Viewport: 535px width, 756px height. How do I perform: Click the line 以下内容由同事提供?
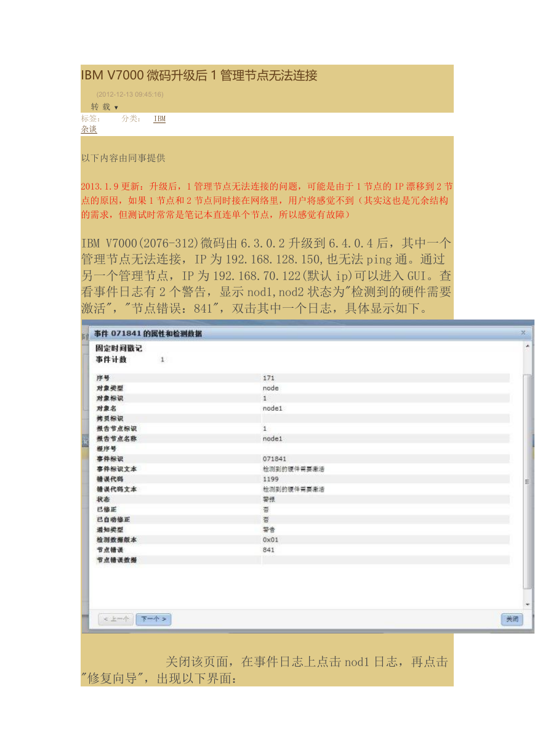click(123, 158)
